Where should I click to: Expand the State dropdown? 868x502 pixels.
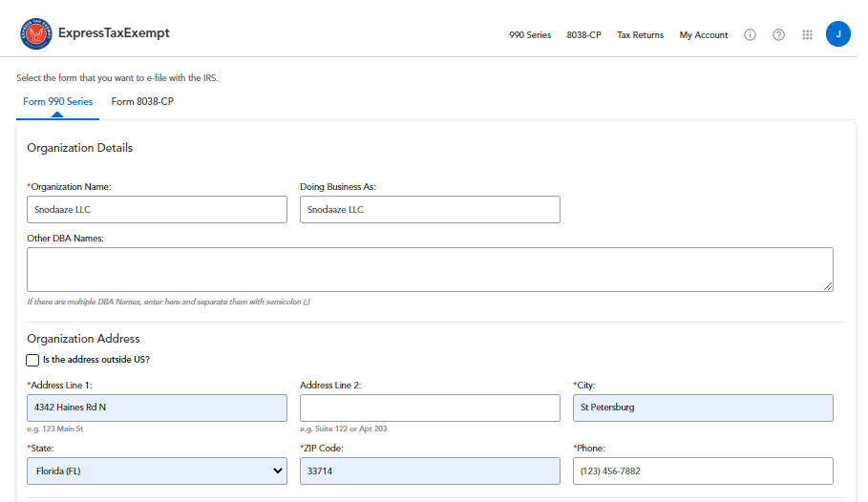pos(157,471)
